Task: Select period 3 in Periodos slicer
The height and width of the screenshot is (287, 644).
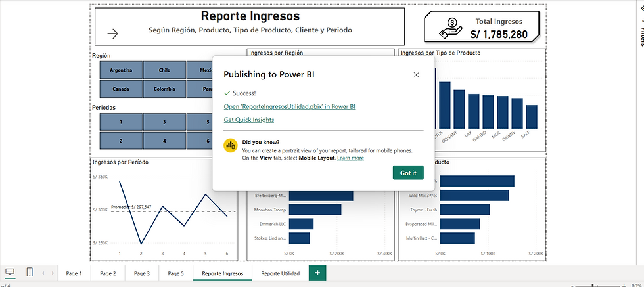Action: 164,122
